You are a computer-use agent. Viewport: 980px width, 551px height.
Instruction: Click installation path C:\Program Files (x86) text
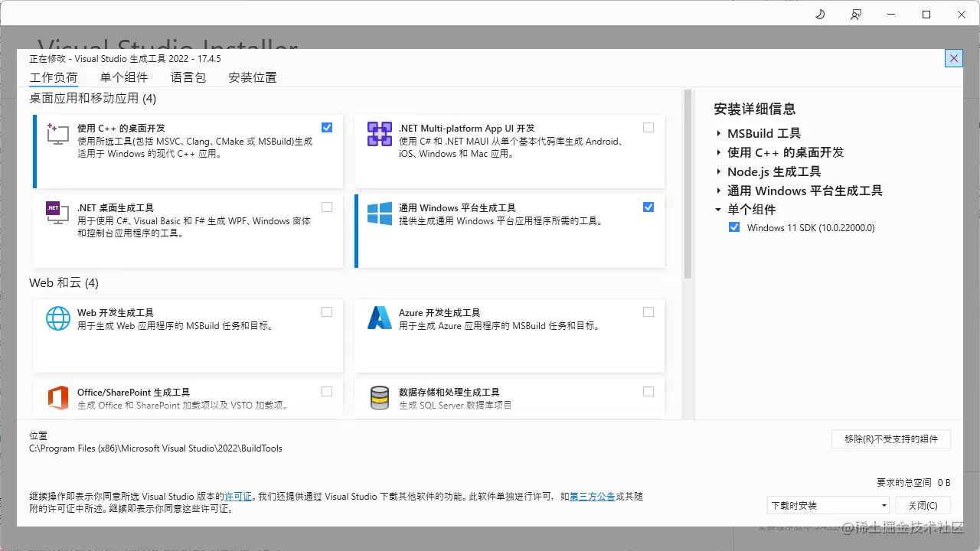tap(155, 448)
